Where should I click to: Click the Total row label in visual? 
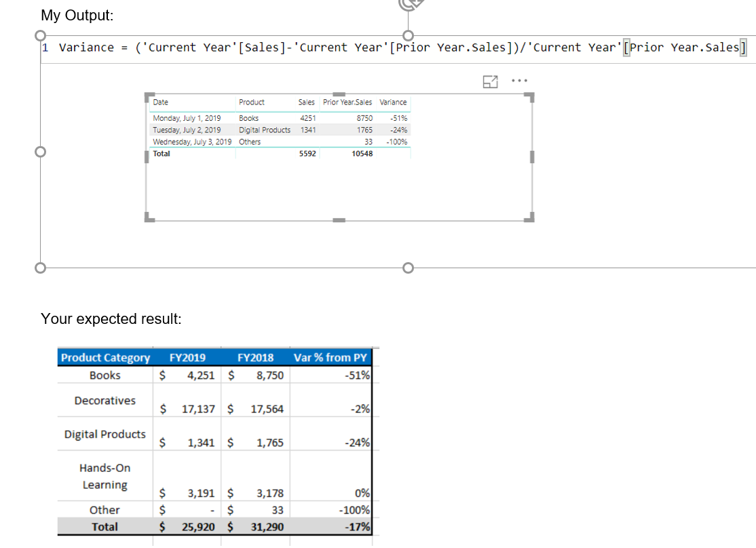(x=162, y=154)
